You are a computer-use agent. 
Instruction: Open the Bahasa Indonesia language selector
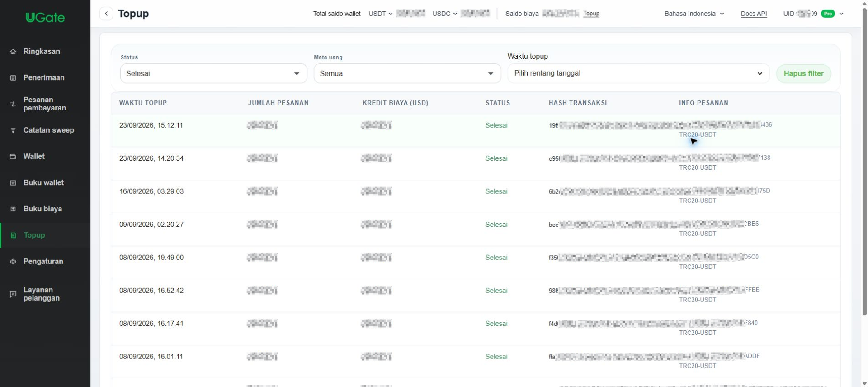pos(694,14)
